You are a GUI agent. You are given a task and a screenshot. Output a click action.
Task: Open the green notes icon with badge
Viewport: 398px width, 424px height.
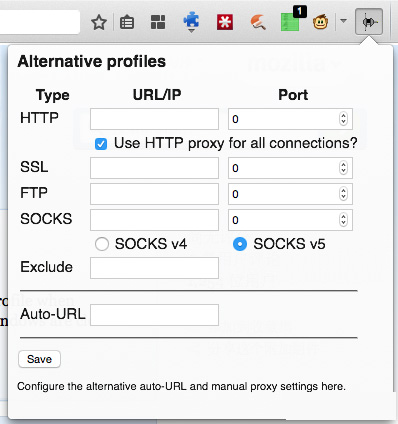click(x=292, y=21)
